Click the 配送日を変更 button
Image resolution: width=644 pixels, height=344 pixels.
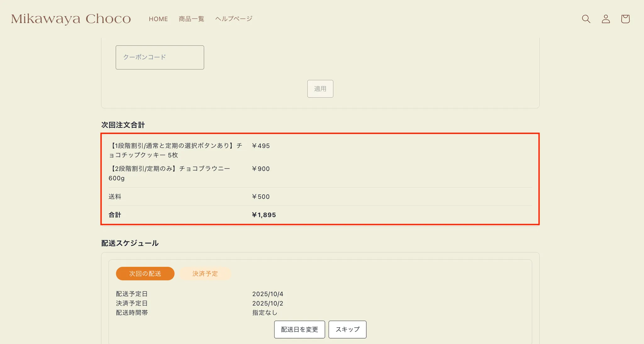coord(299,330)
